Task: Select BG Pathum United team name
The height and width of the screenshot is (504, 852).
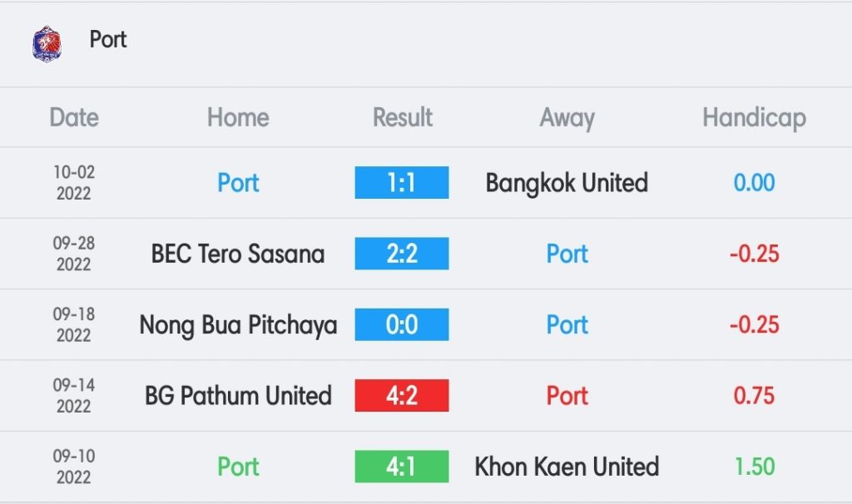Action: (x=238, y=395)
